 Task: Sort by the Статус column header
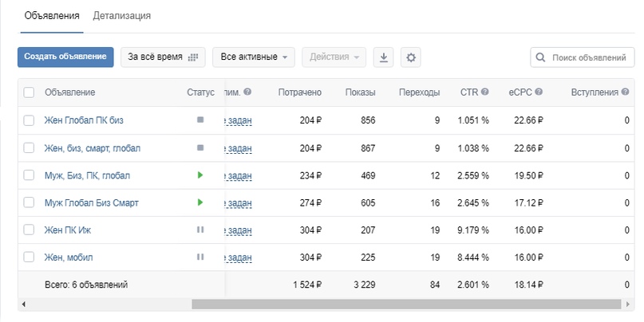pos(200,92)
